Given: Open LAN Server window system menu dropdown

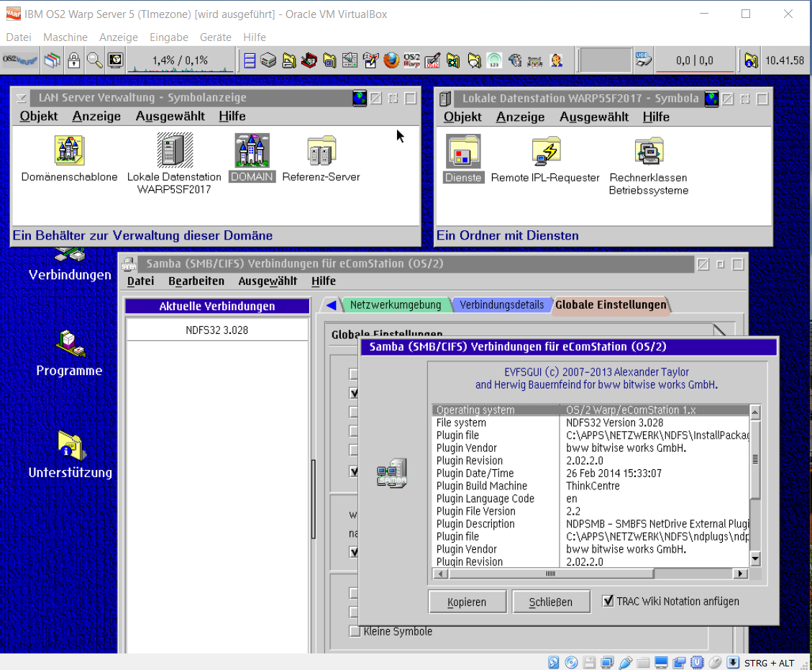Looking at the screenshot, I should (22, 98).
